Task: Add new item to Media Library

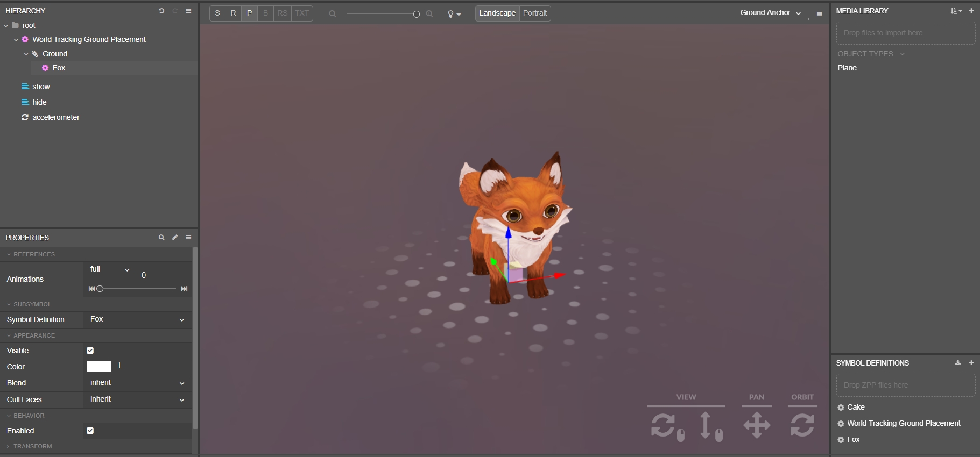Action: [x=971, y=11]
